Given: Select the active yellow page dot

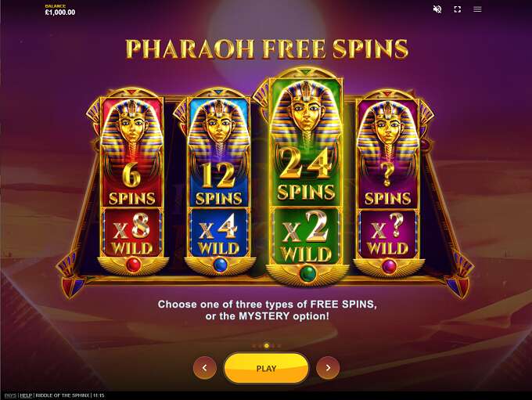Looking at the screenshot, I should [x=267, y=346].
